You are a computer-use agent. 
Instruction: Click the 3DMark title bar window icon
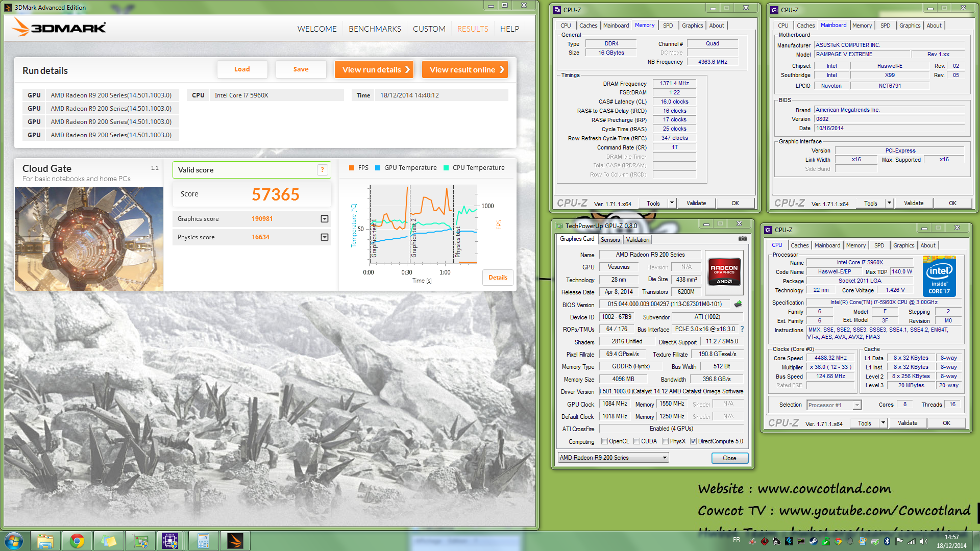[8, 7]
